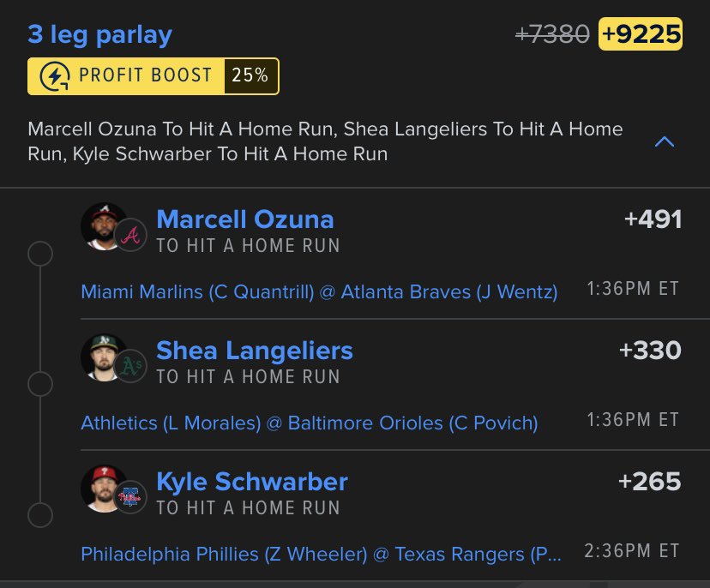Click Shea Langeliers' player headshot

tap(104, 357)
